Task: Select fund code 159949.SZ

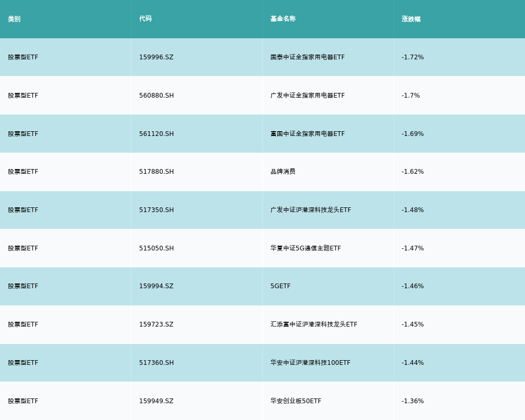Action: click(x=156, y=401)
